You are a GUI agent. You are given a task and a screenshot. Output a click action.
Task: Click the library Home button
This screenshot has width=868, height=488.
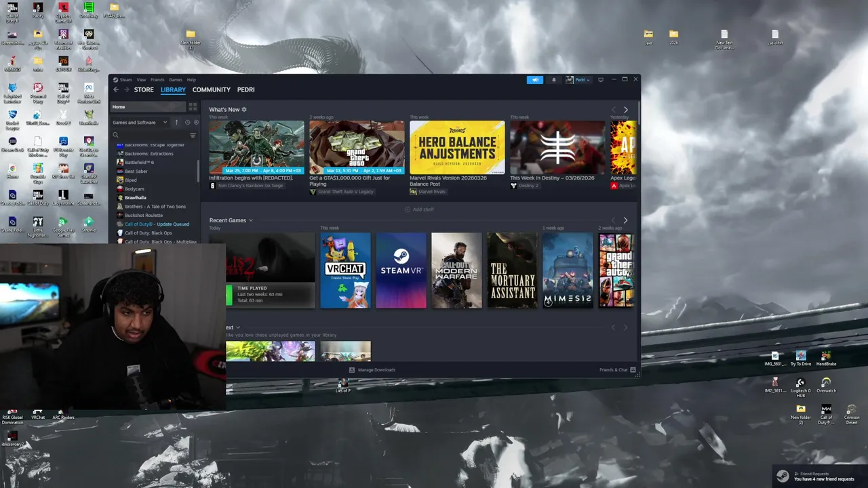tap(148, 106)
